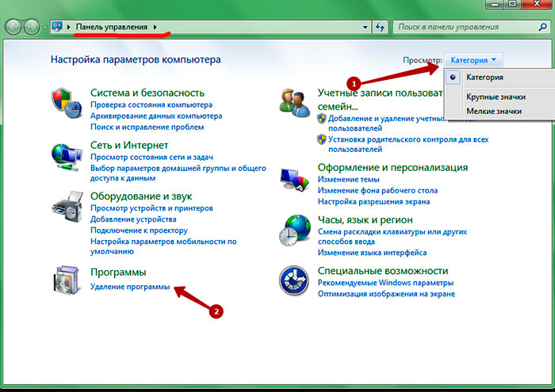Viewport: 555px width, 392px height.
Task: Open the Clock, Language and Region globe icon
Action: tap(294, 230)
